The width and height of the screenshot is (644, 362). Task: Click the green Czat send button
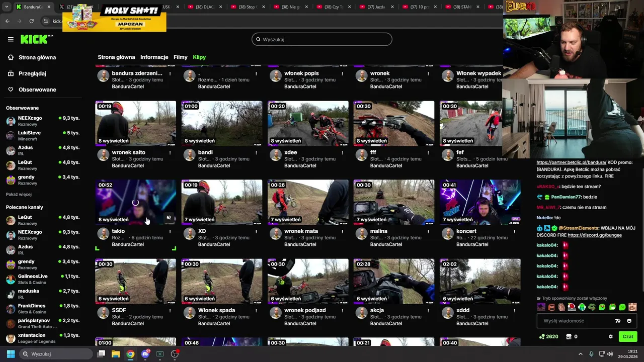628,337
